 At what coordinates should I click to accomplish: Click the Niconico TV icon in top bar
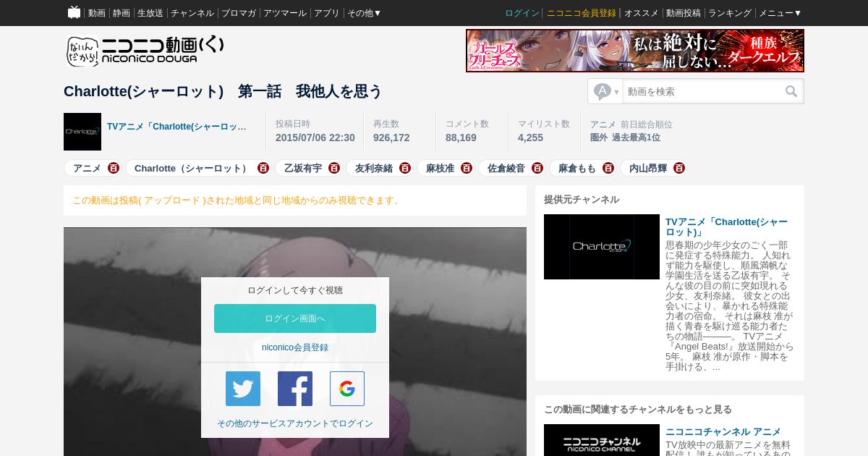point(74,12)
